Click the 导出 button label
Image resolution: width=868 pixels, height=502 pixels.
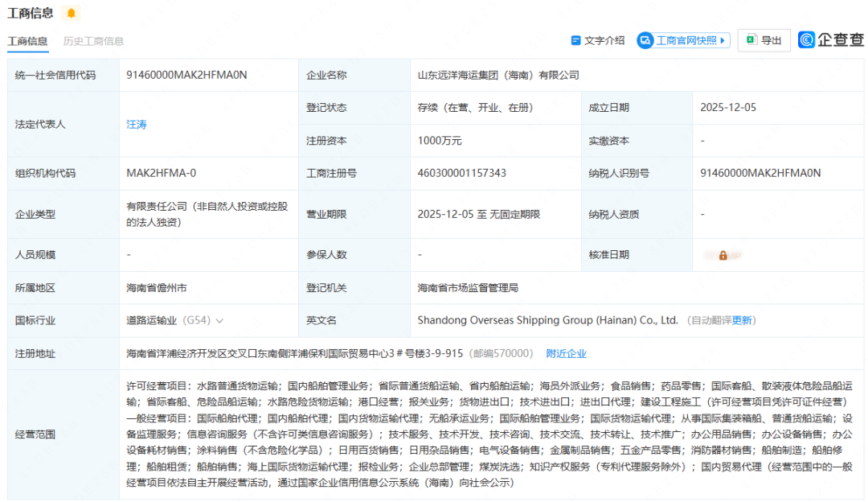click(x=771, y=40)
